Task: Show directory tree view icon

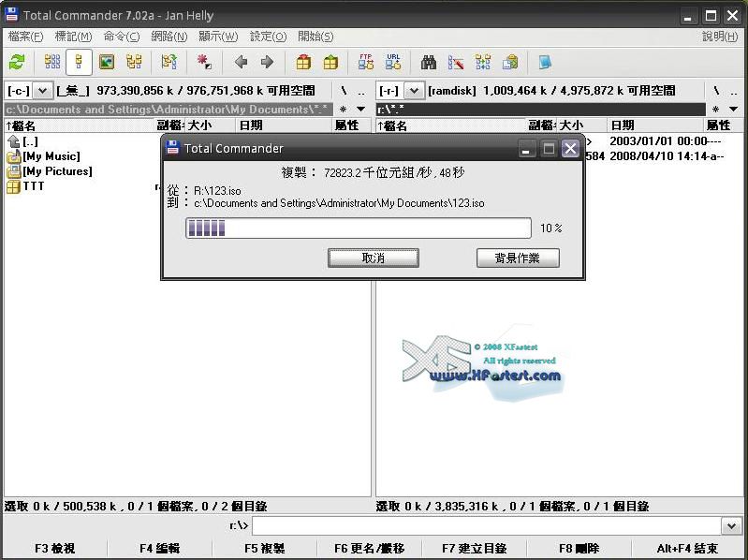Action: (x=134, y=62)
